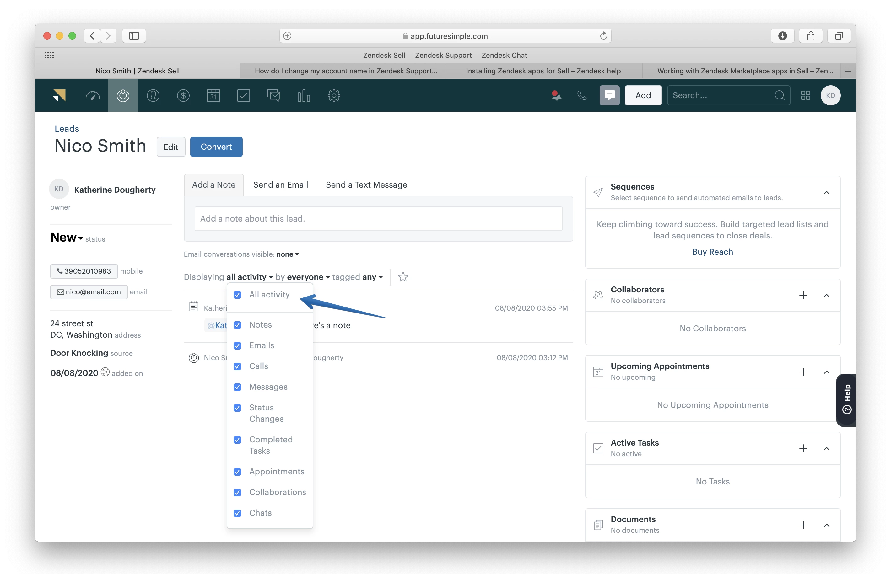The width and height of the screenshot is (891, 588).
Task: Open Settings gear icon in navbar
Action: click(x=334, y=96)
